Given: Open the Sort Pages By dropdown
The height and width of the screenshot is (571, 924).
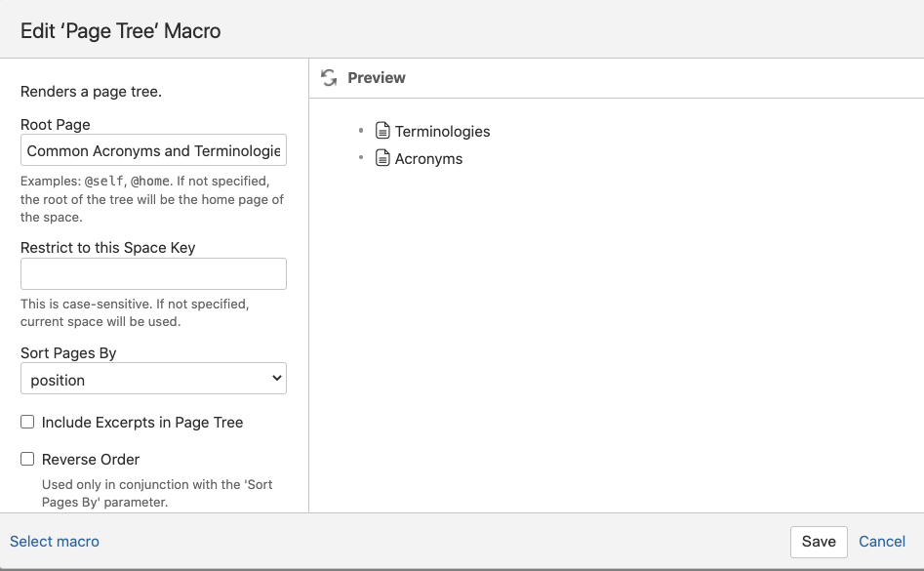Looking at the screenshot, I should [x=153, y=379].
